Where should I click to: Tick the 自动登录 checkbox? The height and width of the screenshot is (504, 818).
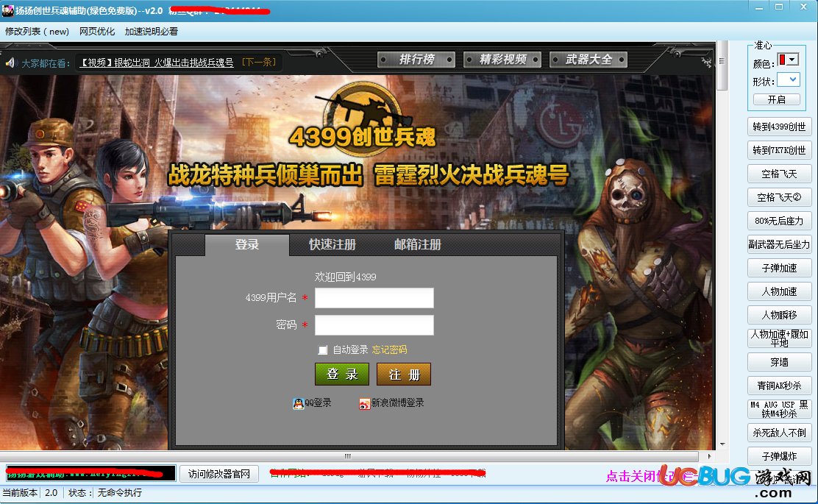pos(323,350)
